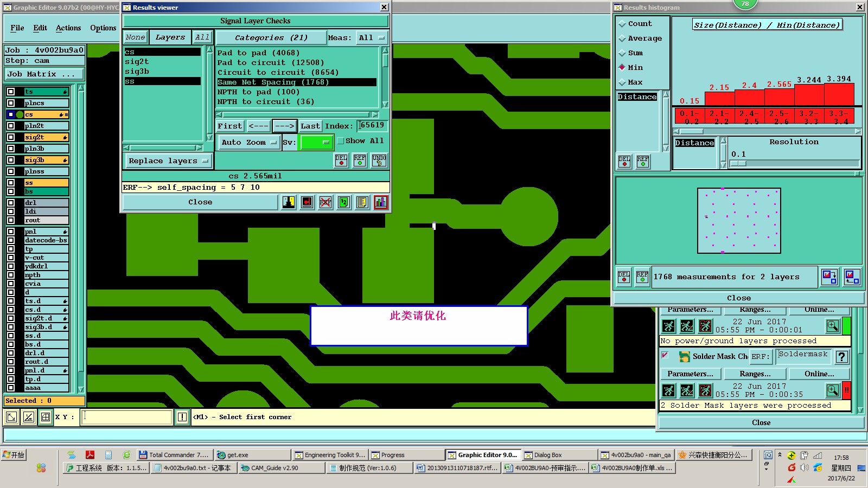Open Meas All dropdown

pos(372,38)
